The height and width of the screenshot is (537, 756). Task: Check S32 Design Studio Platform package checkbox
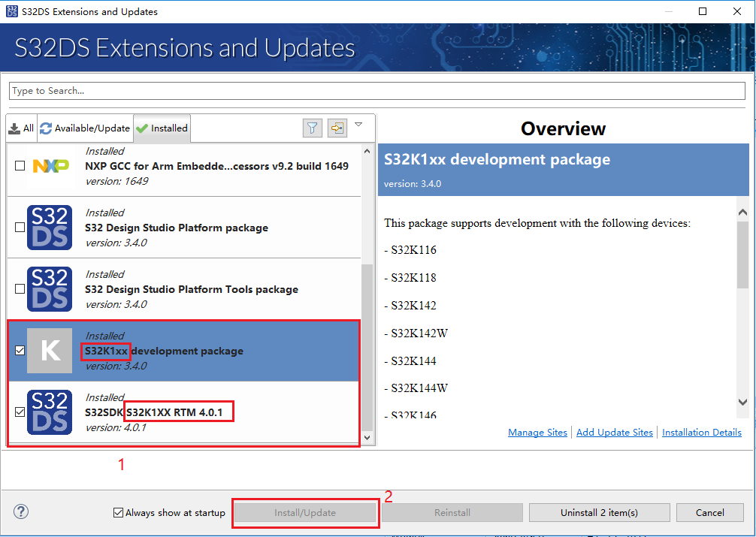click(20, 227)
